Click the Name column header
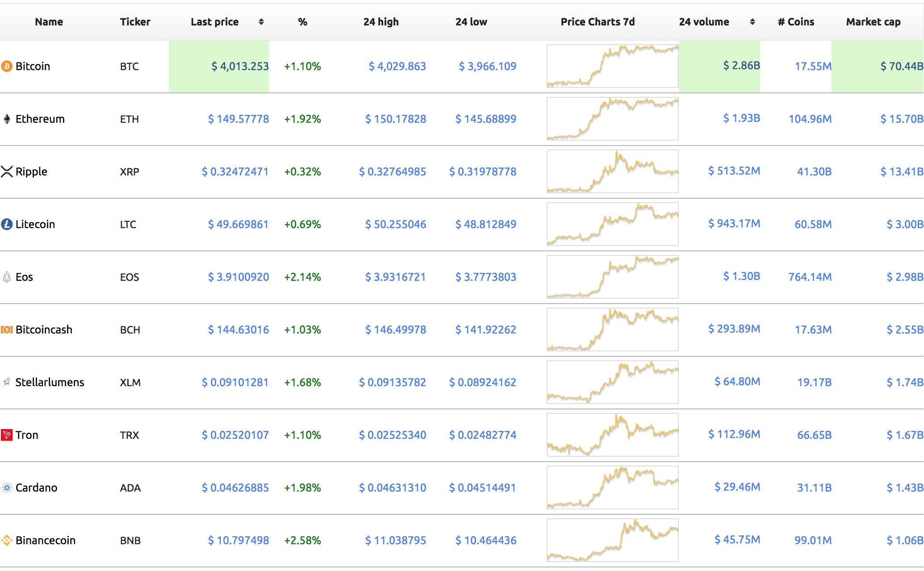 49,22
